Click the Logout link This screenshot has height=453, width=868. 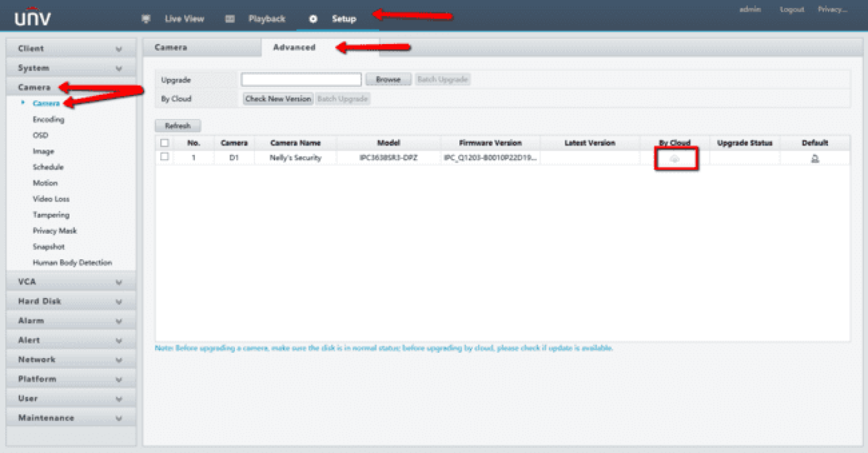click(x=791, y=9)
